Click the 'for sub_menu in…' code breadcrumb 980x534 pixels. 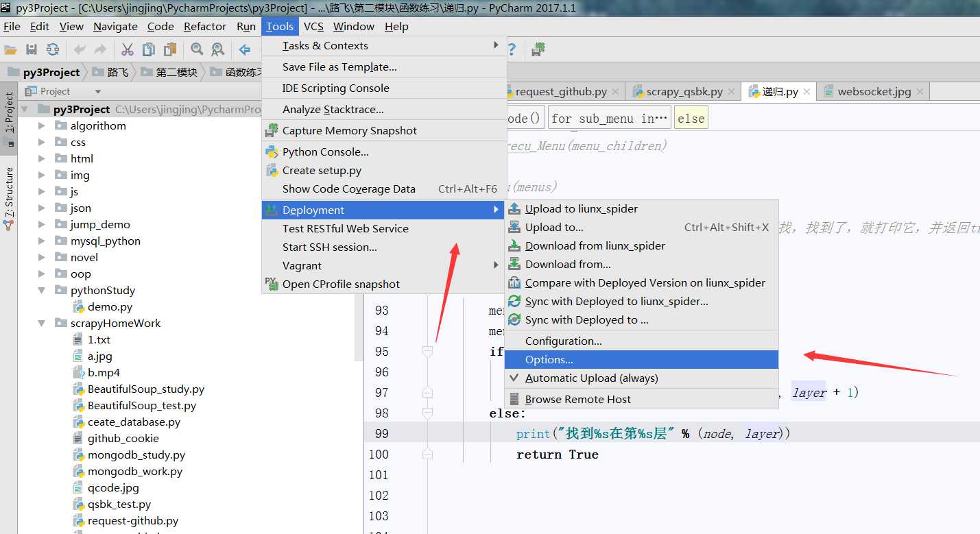click(609, 119)
